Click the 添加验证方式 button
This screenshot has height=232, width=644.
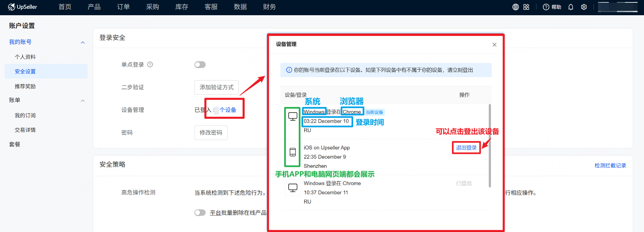(x=216, y=87)
